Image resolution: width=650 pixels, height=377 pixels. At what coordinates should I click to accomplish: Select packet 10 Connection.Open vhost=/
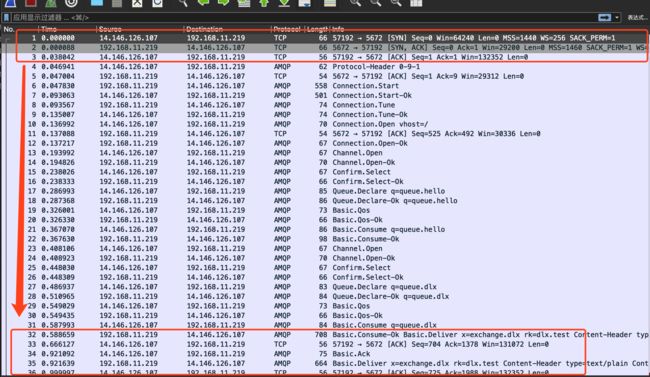click(x=325, y=124)
